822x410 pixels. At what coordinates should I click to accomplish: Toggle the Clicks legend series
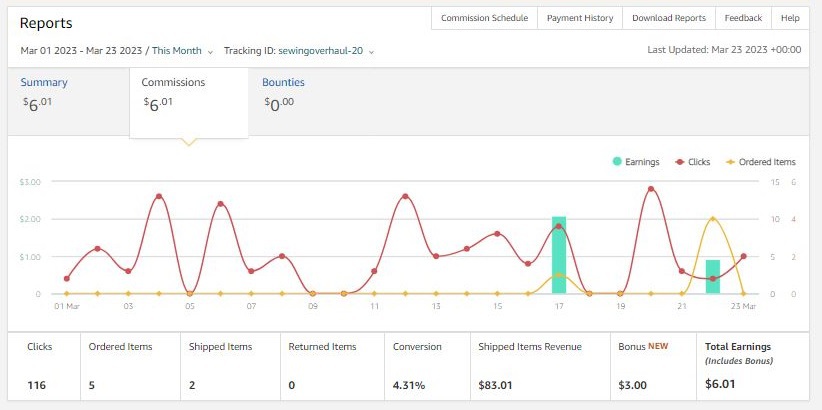(x=693, y=162)
